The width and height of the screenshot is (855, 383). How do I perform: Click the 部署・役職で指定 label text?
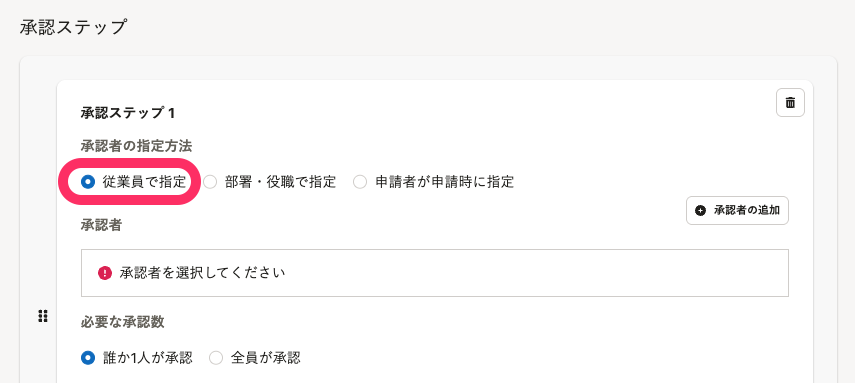280,182
